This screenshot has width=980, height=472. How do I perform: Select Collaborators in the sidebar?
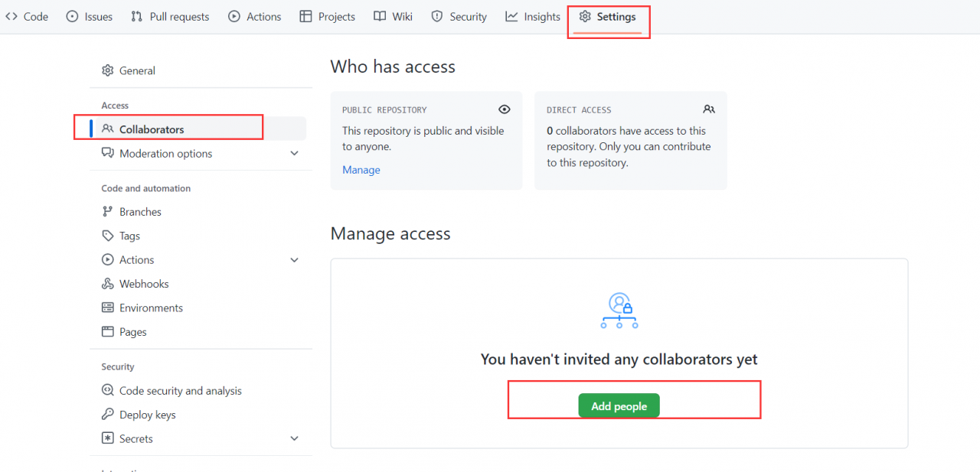click(198, 129)
